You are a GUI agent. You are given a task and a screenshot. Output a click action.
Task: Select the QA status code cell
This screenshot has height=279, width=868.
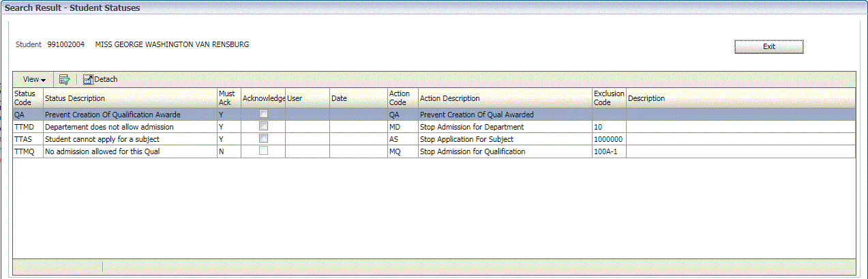28,115
